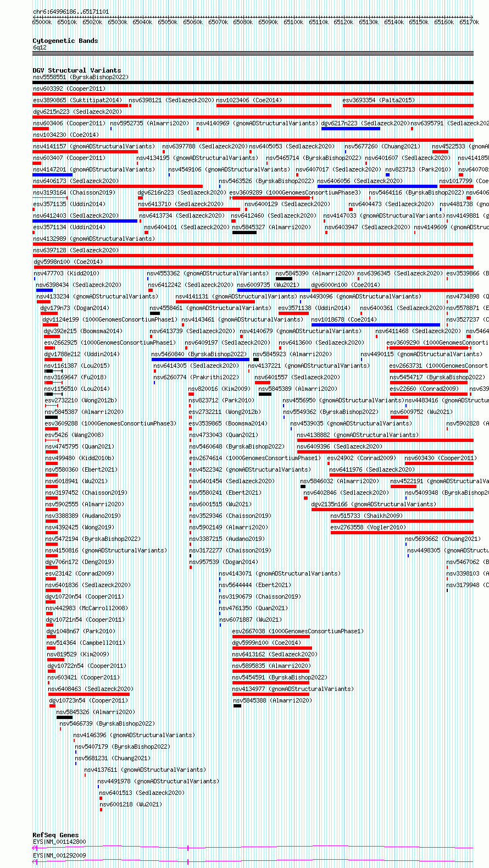Image resolution: width=489 pixels, height=868 pixels.
Task: Click the blue bar under nsv6406056
Action: [x=377, y=186]
